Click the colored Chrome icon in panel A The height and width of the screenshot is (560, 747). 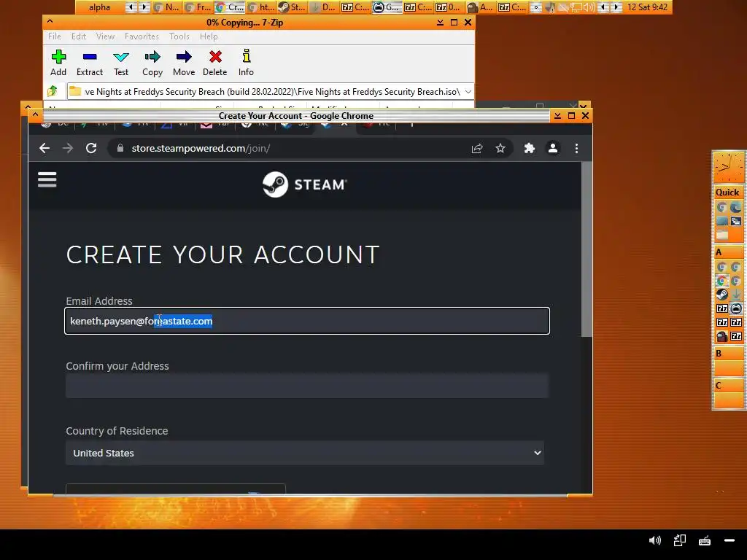(722, 281)
